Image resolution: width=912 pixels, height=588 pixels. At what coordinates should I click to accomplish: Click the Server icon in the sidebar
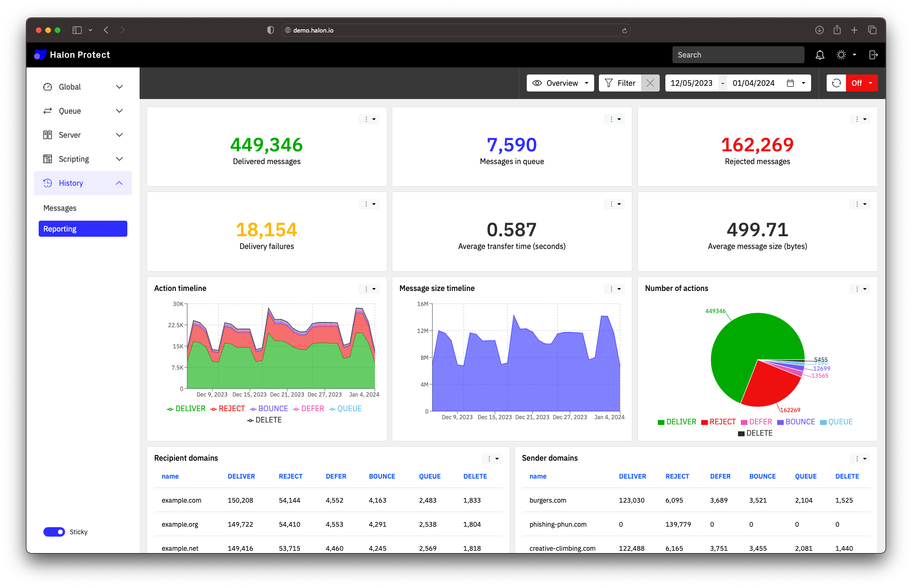48,135
